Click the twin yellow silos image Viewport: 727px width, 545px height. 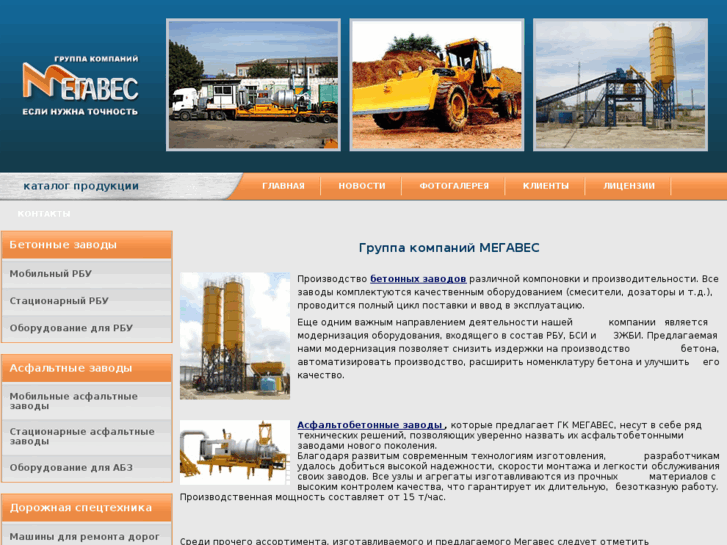(x=235, y=336)
